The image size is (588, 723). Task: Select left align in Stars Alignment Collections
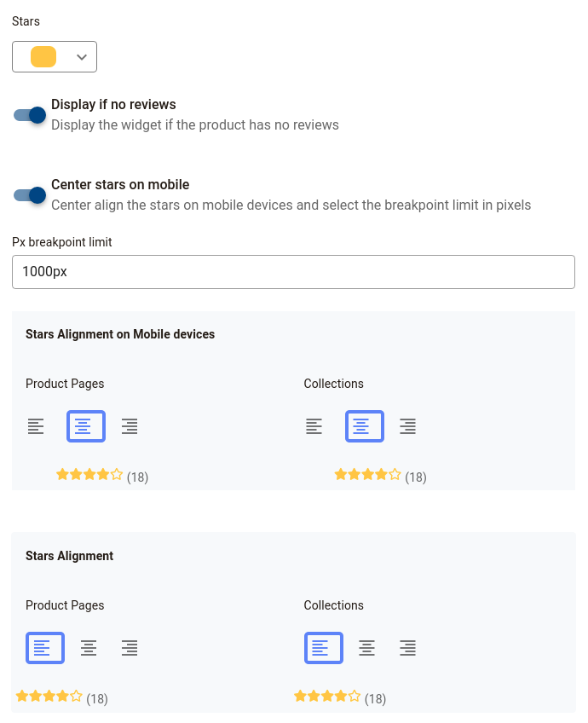324,648
